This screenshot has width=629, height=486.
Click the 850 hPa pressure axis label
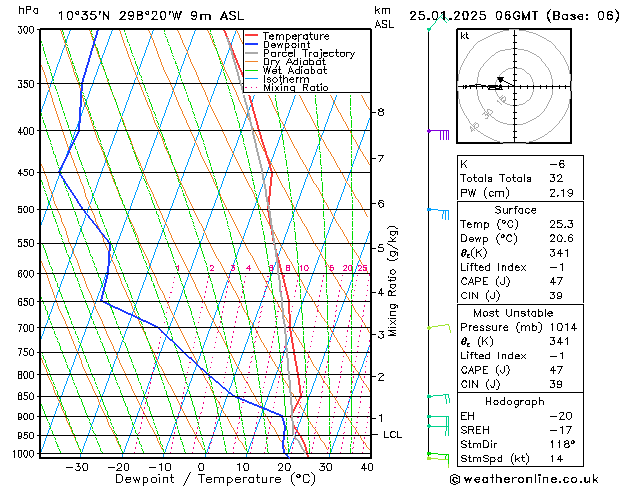click(x=28, y=396)
